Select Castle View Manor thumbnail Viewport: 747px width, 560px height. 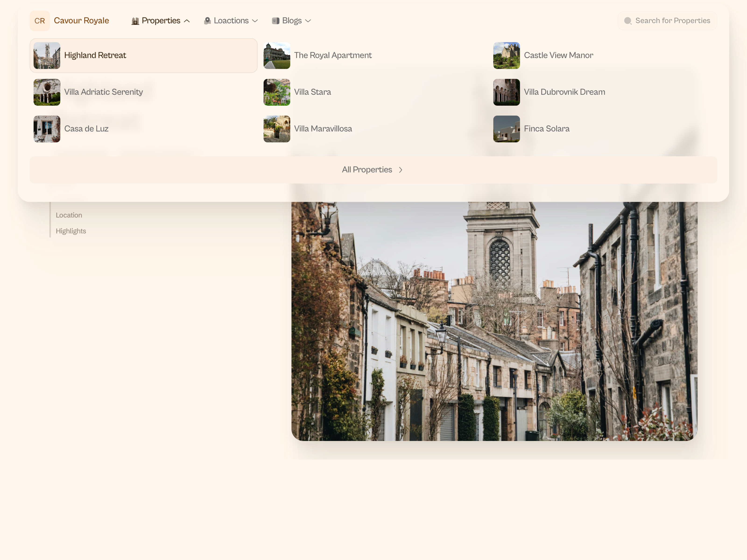point(506,55)
